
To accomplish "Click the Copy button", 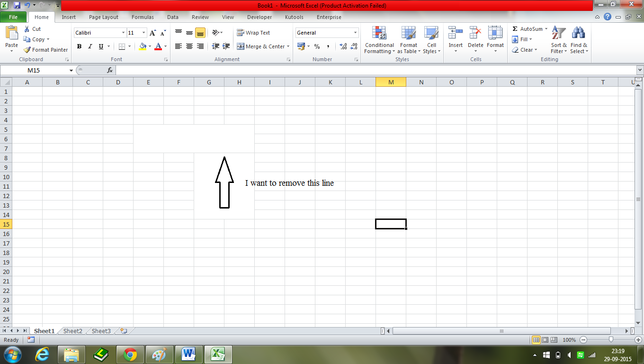I will click(x=36, y=39).
